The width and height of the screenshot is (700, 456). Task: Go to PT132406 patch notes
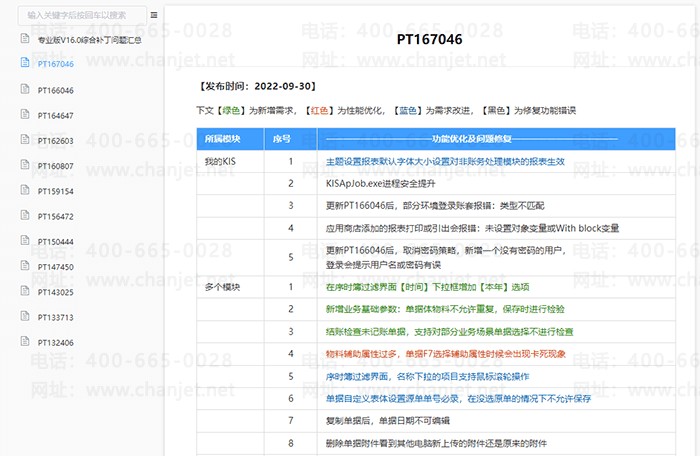tap(56, 343)
